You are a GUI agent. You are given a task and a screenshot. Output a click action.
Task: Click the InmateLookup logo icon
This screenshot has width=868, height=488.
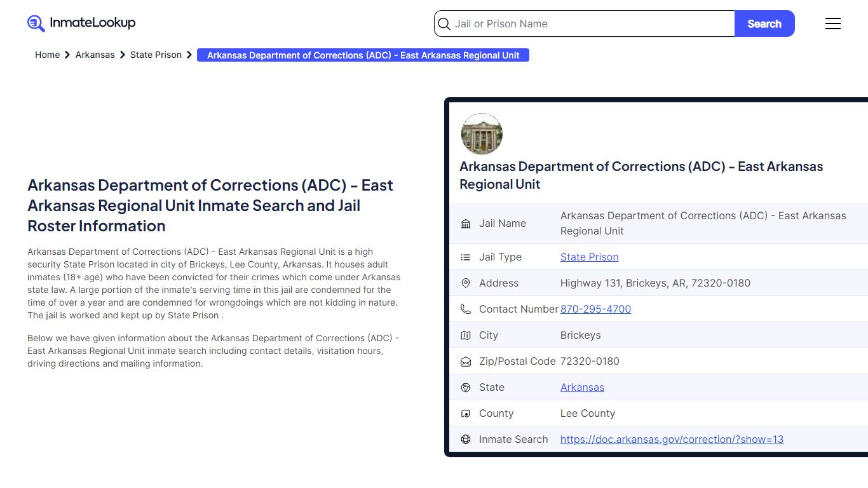(x=36, y=24)
